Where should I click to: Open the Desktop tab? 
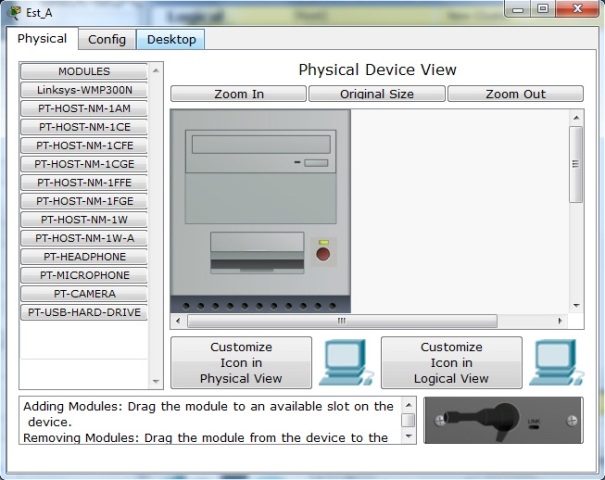pyautogui.click(x=172, y=39)
